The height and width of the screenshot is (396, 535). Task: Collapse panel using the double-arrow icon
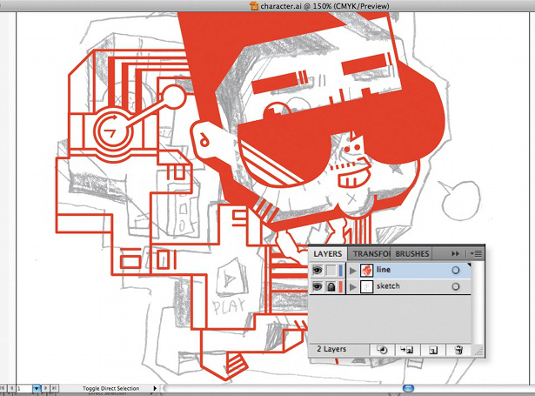(x=455, y=254)
